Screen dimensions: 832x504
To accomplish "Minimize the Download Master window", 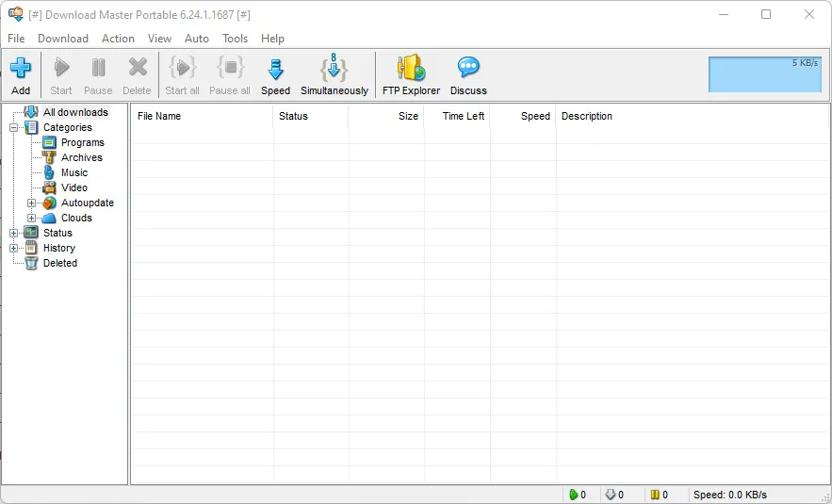I will [x=724, y=14].
